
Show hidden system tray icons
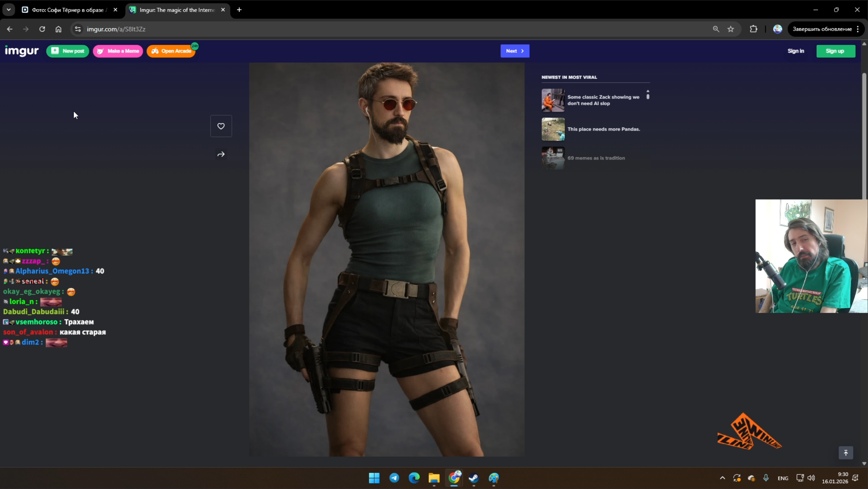pos(722,478)
